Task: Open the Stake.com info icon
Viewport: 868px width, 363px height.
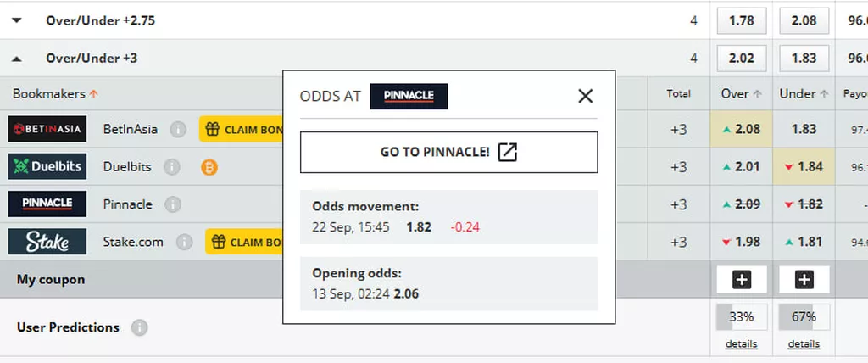Action: (184, 243)
